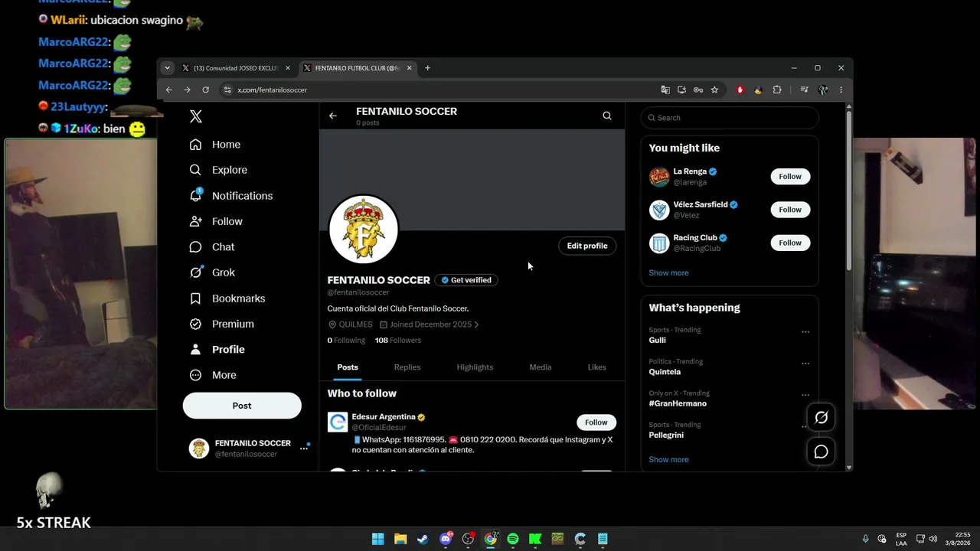Click the Premium verified-badge icon
This screenshot has height=551, width=980.
pos(196,324)
